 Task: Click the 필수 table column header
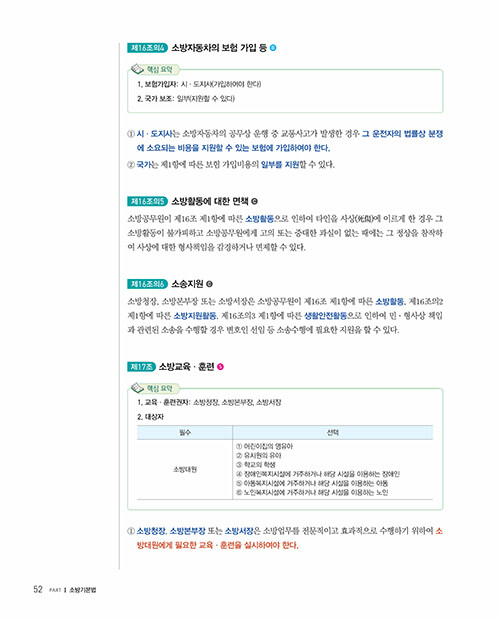click(185, 432)
